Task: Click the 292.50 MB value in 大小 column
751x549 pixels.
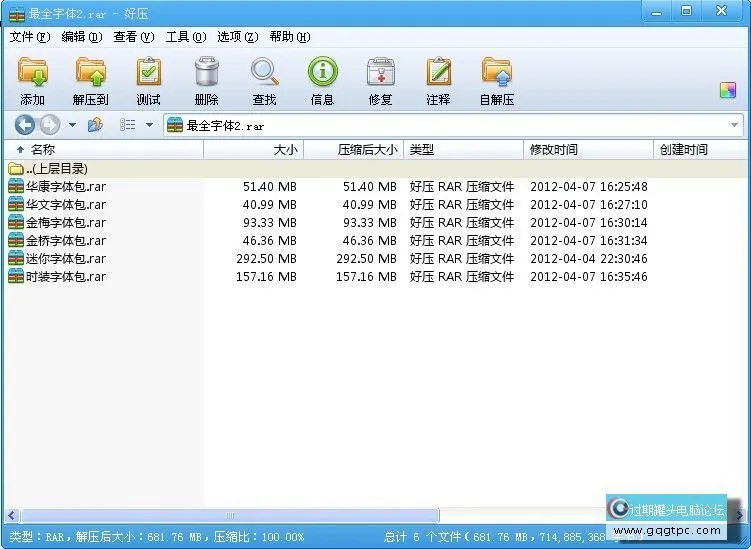Action: click(x=266, y=259)
